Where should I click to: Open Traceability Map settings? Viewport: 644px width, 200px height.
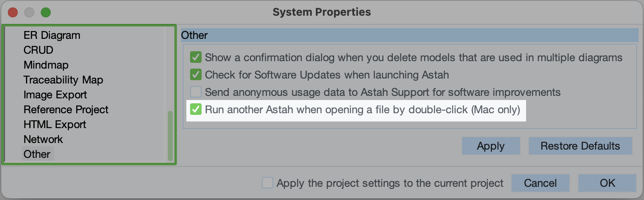[x=63, y=80]
